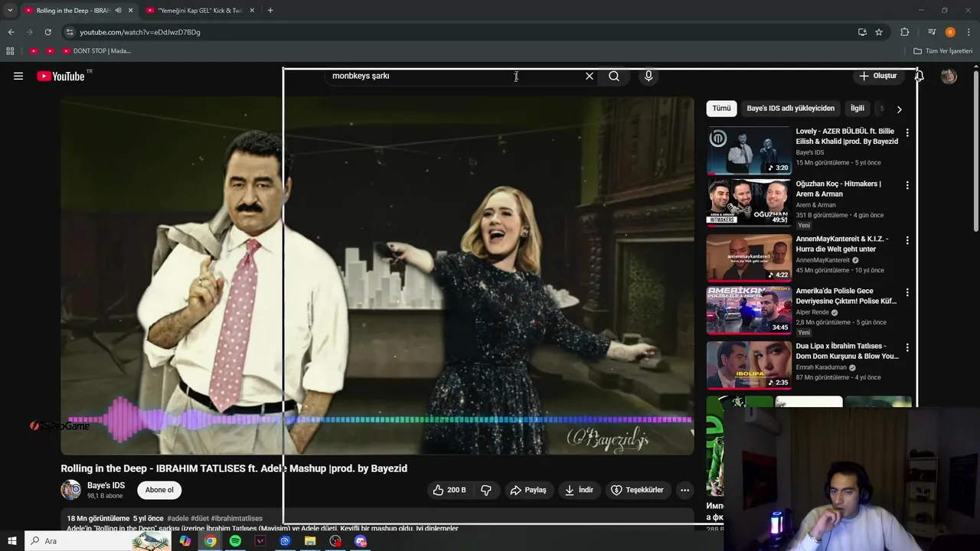This screenshot has height=551, width=980.
Task: Open more actions menu under the video
Action: tap(685, 490)
